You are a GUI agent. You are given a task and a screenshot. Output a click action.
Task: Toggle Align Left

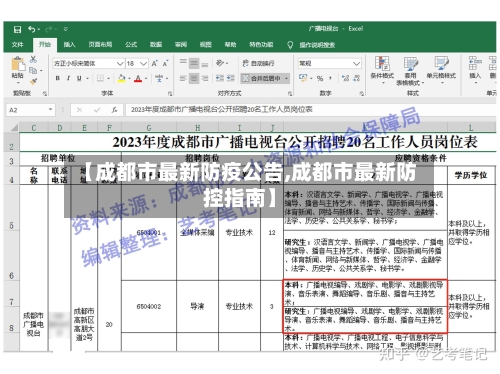coord(183,78)
